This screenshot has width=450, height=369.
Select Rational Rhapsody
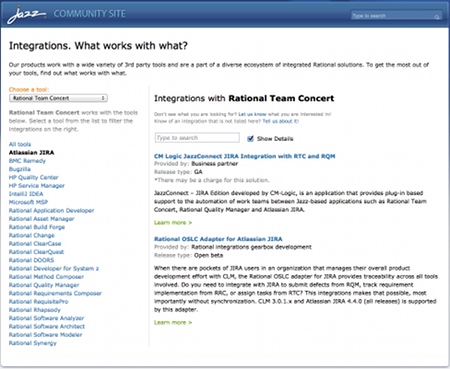pos(35,310)
